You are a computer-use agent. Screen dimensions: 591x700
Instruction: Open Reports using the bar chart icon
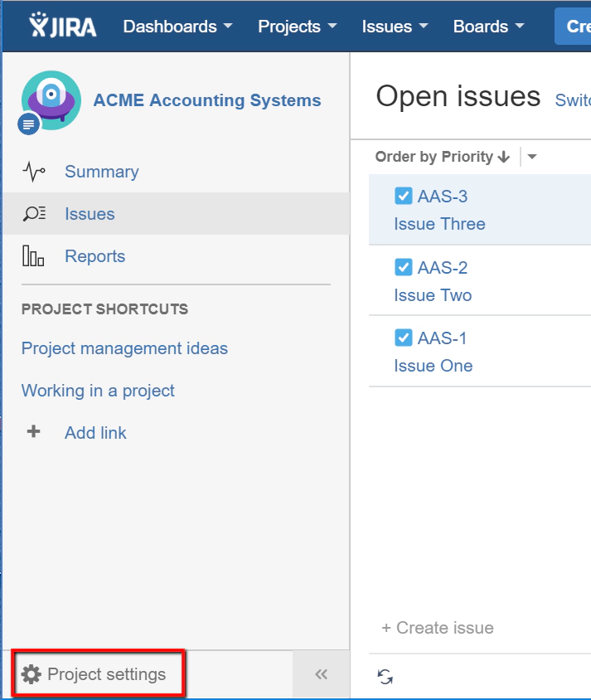[31, 256]
